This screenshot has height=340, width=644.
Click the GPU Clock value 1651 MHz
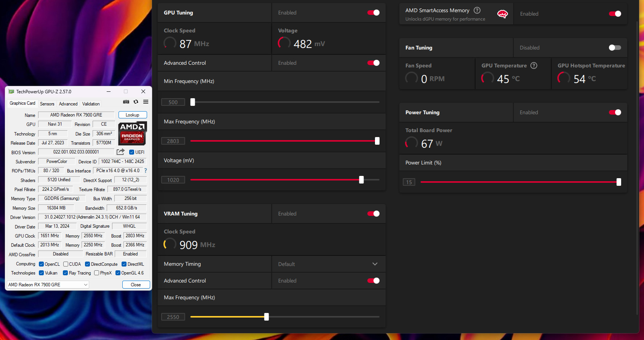coord(50,236)
